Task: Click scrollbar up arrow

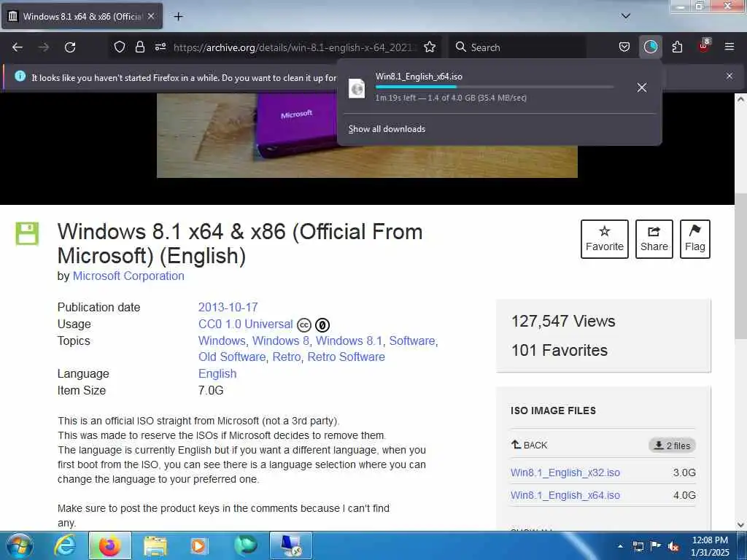Action: pyautogui.click(x=740, y=99)
